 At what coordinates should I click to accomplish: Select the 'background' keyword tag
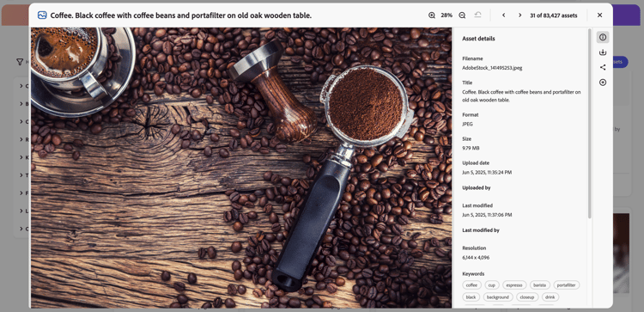[498, 297]
